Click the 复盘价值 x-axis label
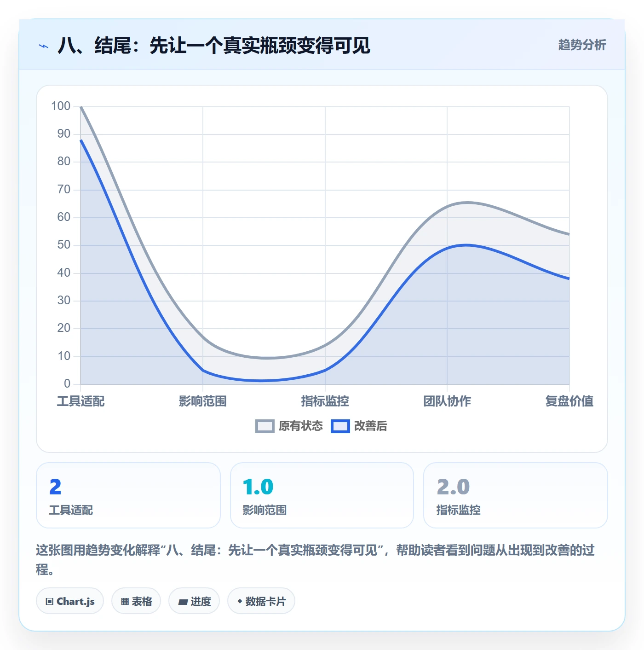644x650 pixels. click(x=569, y=401)
